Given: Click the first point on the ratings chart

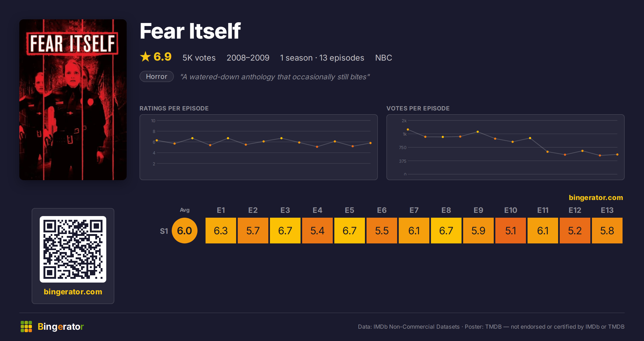Looking at the screenshot, I should click(x=157, y=140).
